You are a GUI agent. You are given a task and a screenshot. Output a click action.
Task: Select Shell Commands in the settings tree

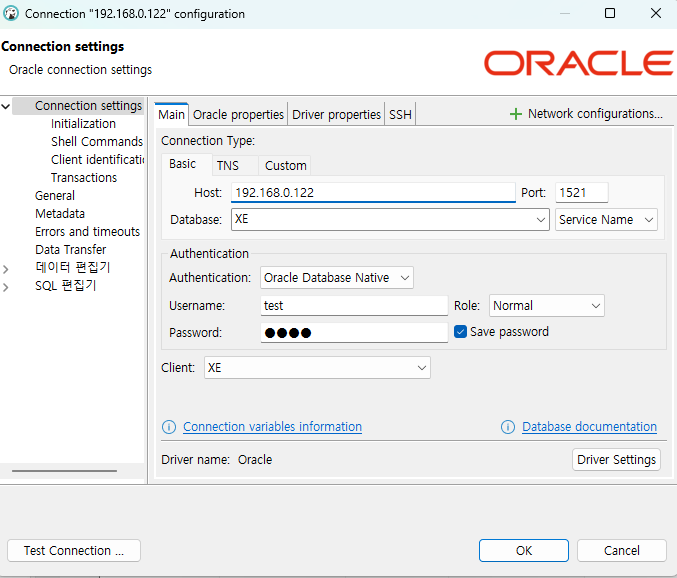97,142
